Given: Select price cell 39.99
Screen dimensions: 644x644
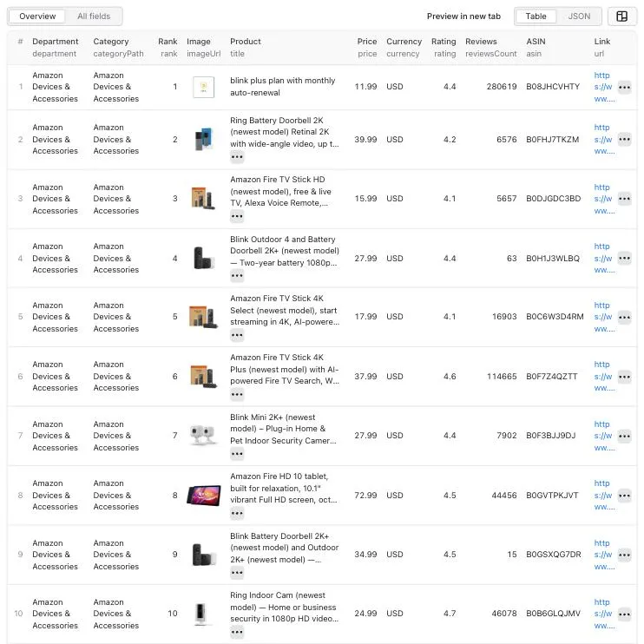Looking at the screenshot, I should tap(365, 140).
